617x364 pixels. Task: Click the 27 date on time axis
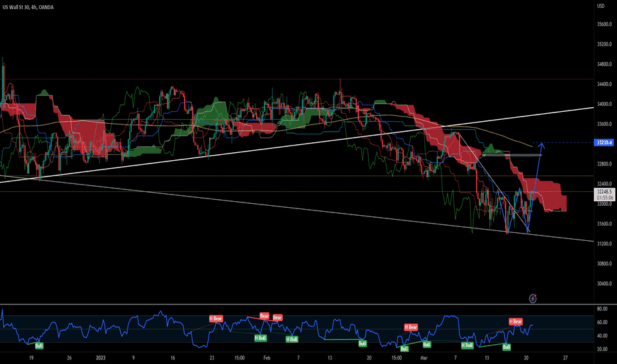565,357
